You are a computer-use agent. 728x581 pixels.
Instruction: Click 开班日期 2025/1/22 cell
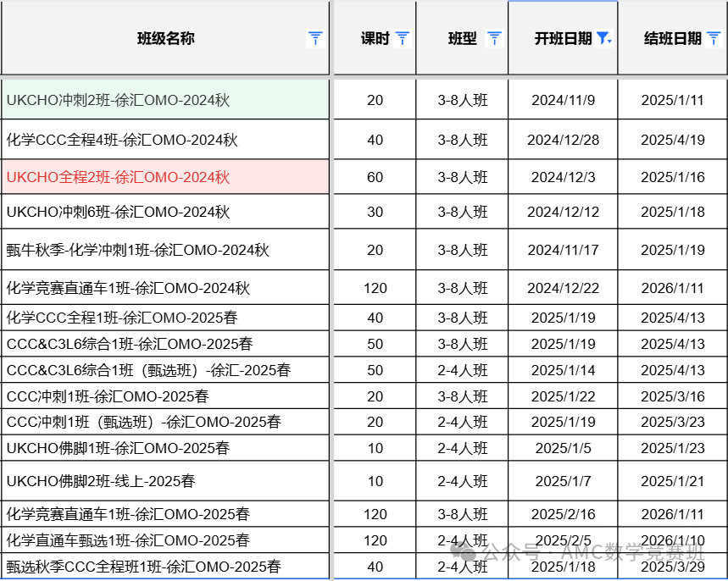(564, 396)
